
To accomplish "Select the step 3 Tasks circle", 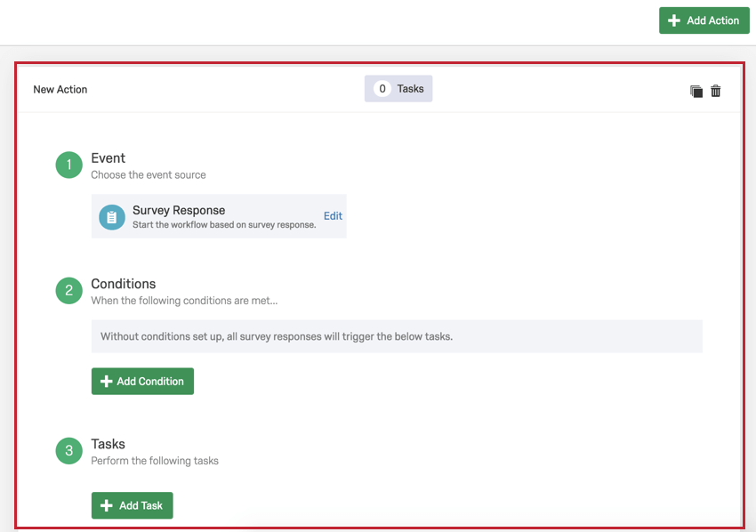I will tap(69, 450).
